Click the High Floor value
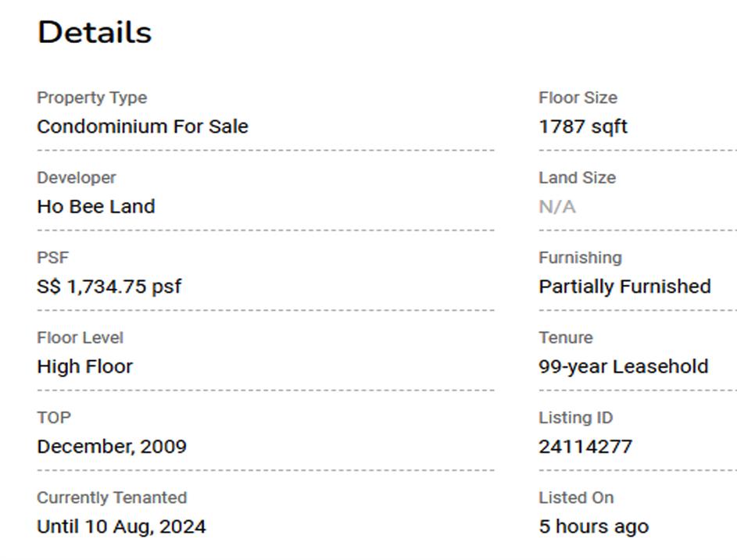Screen dimensions: 737x560 [84, 367]
